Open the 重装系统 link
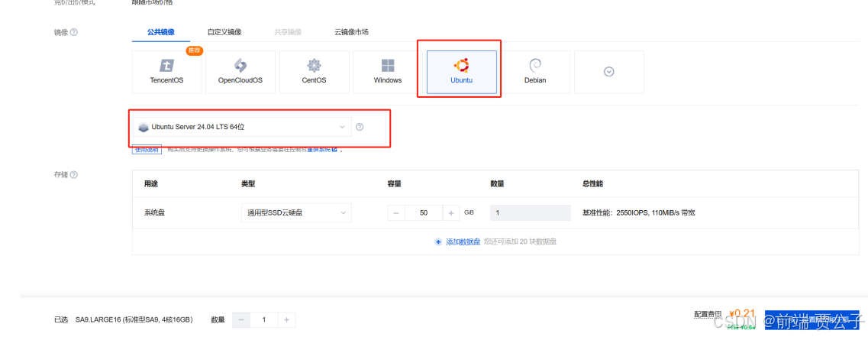 click(323, 150)
